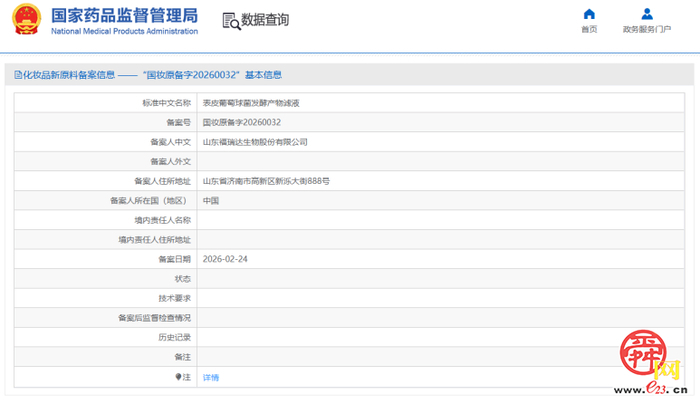Click the address 山东省济南市高新区新泺大街888号
The image size is (700, 404).
[266, 181]
